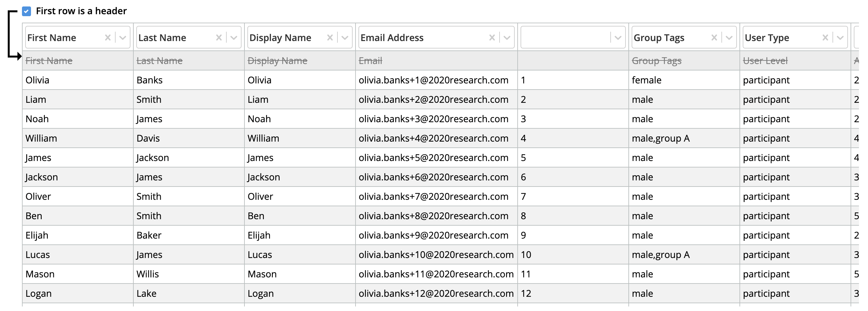
Task: Clear the Display Name column mapping
Action: pyautogui.click(x=330, y=38)
